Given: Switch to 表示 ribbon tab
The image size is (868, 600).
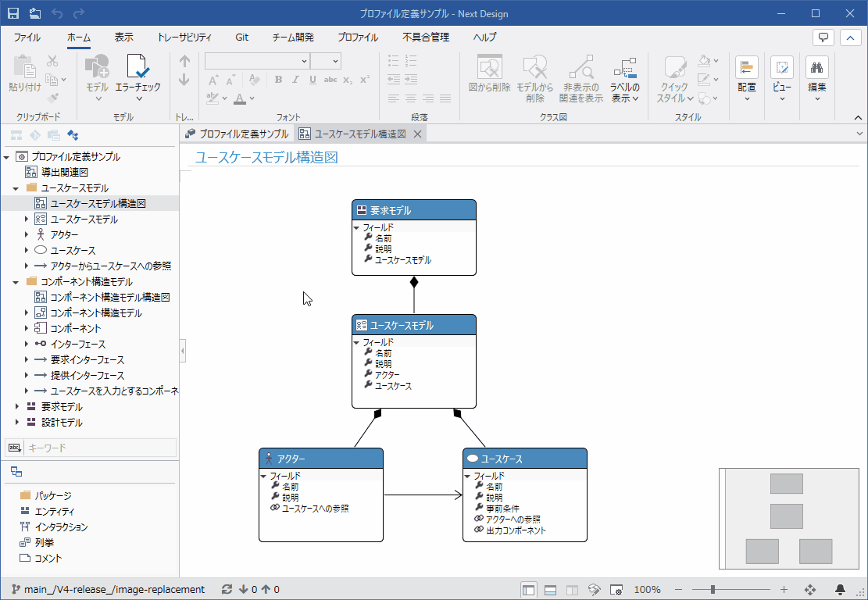Looking at the screenshot, I should [x=124, y=37].
